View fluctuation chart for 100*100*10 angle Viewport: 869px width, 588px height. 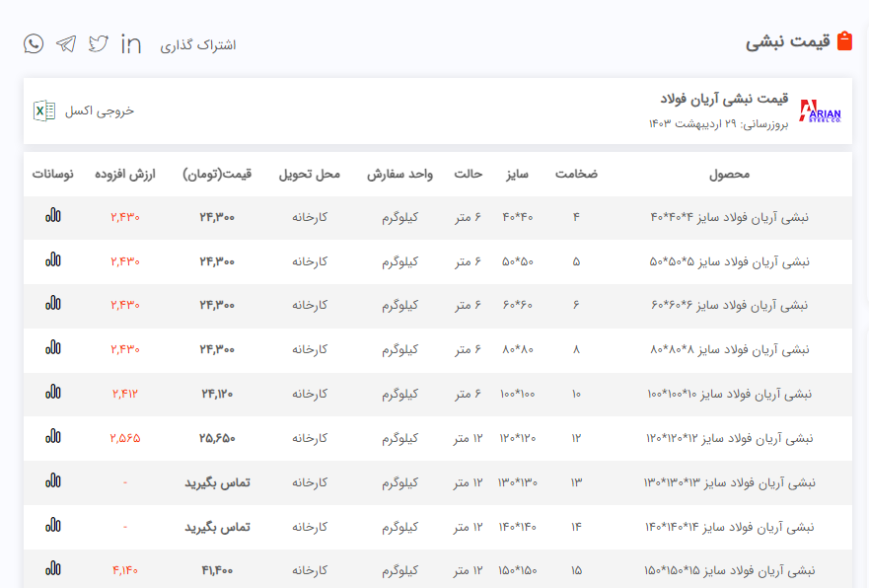[x=53, y=393]
